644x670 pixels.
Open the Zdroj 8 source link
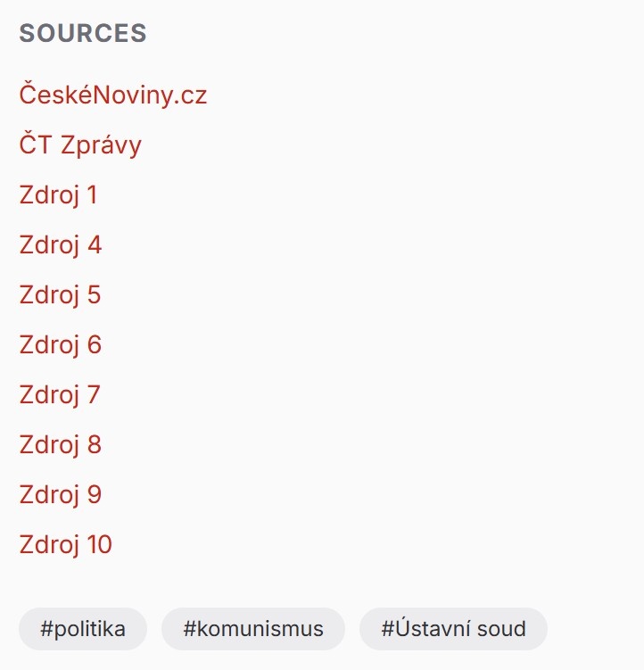[x=61, y=444]
